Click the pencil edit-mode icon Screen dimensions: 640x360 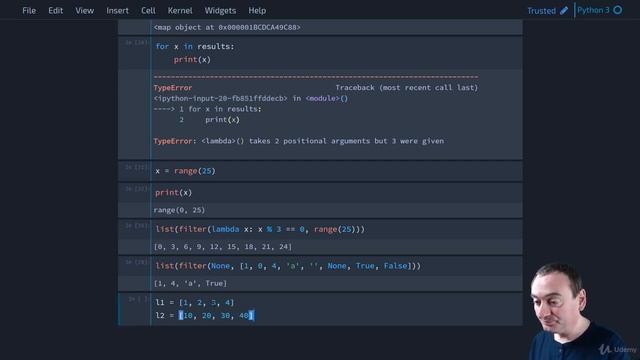pyautogui.click(x=564, y=11)
